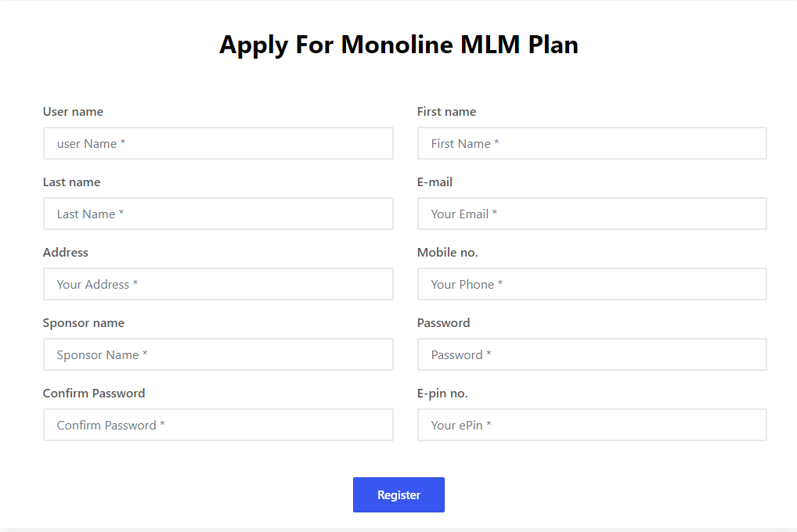
Task: Select the "Mobile no." label
Action: [x=447, y=253]
